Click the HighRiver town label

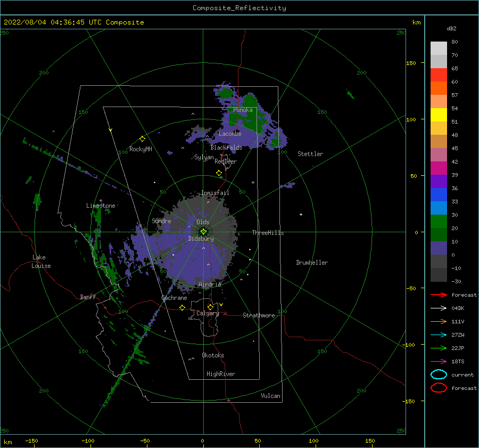[221, 374]
